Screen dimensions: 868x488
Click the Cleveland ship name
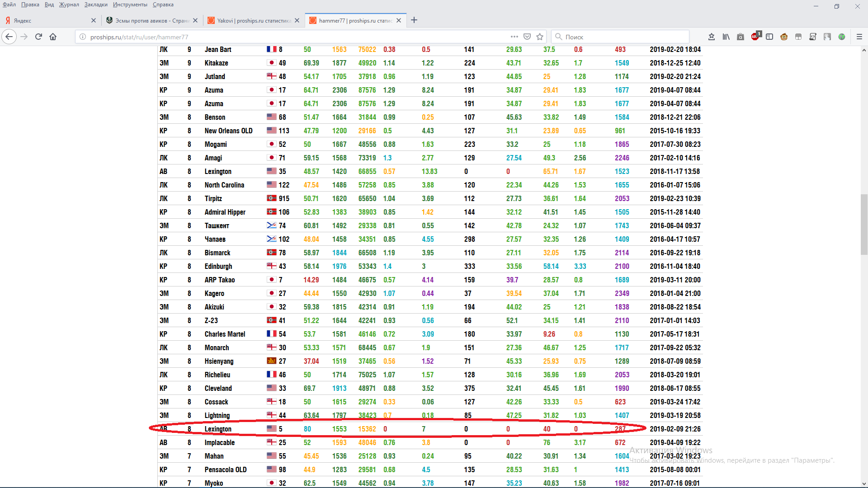coord(218,388)
